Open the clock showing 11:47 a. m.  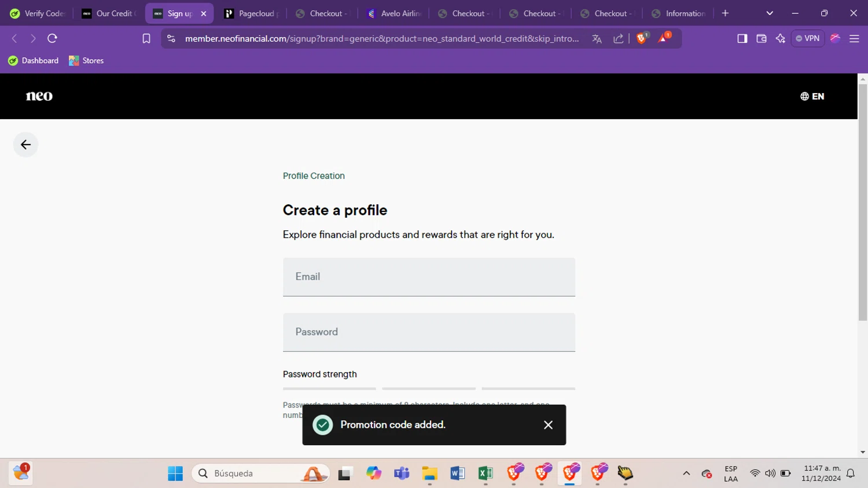point(821,474)
